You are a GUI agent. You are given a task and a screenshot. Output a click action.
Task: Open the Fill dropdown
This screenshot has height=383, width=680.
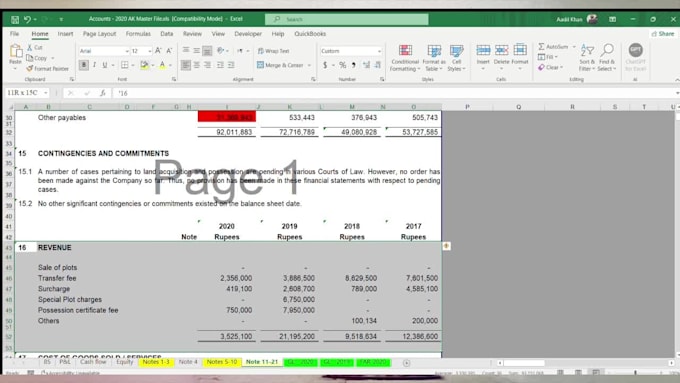[x=548, y=57]
